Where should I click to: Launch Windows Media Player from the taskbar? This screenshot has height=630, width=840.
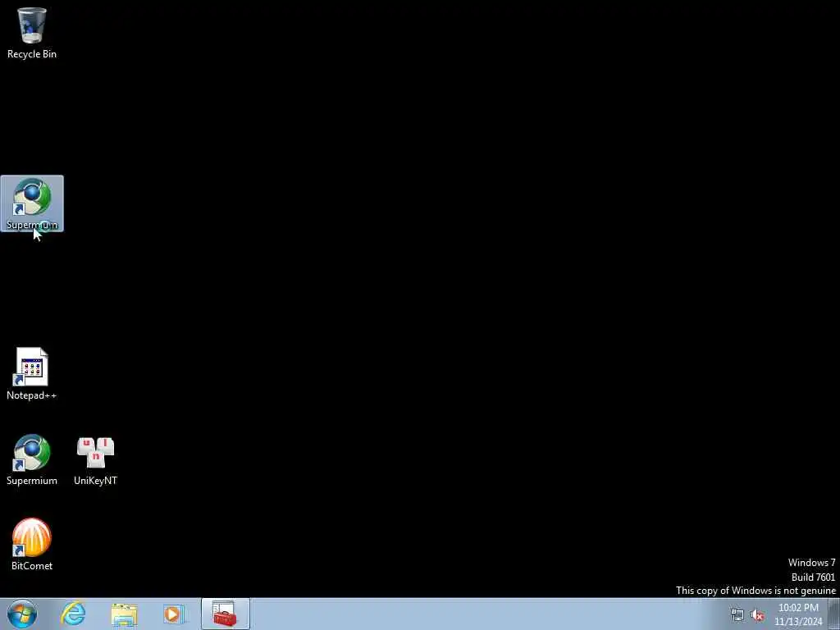[x=173, y=614]
